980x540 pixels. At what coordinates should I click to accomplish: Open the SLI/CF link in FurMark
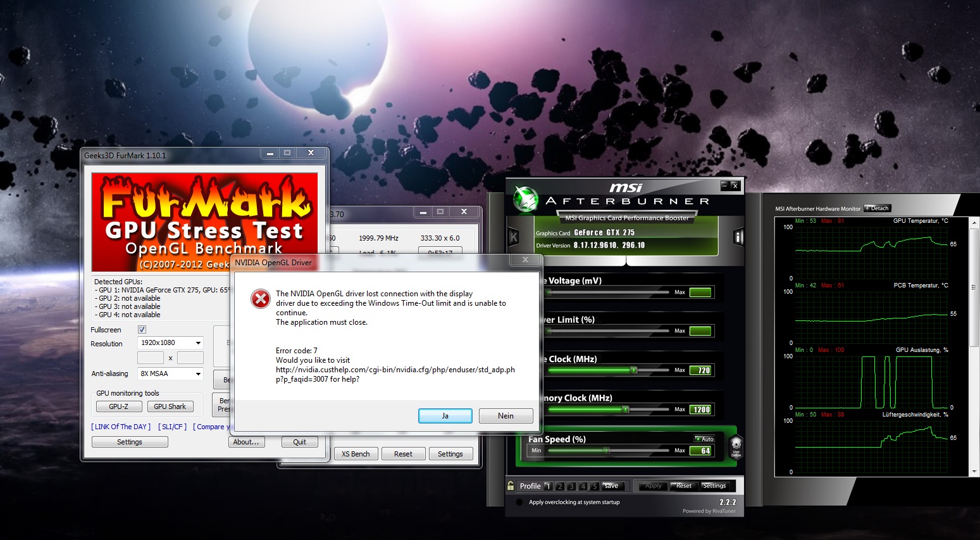[x=172, y=427]
